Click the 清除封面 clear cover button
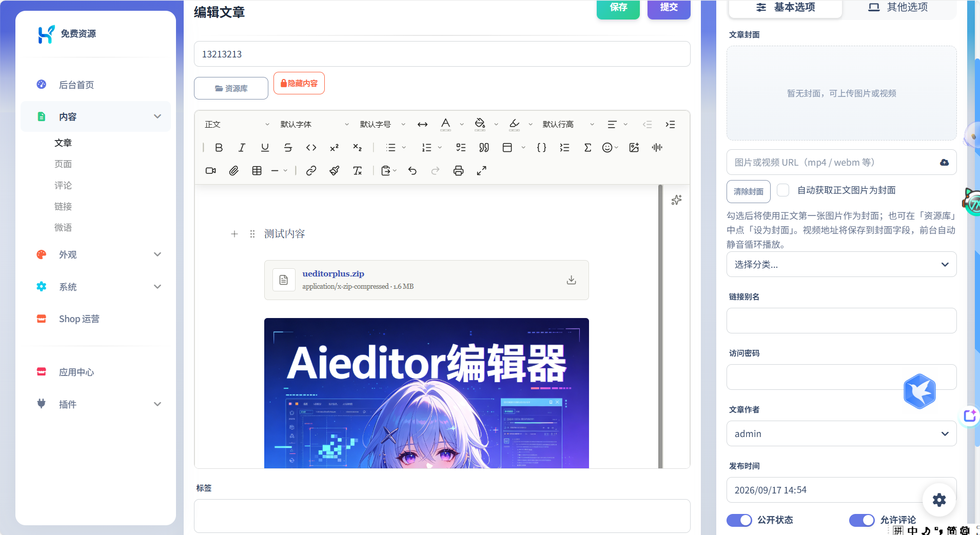Image resolution: width=980 pixels, height=535 pixels. click(x=749, y=191)
